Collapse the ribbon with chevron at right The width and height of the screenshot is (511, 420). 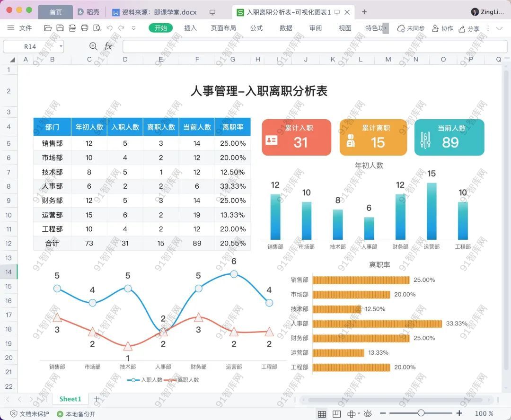[499, 28]
